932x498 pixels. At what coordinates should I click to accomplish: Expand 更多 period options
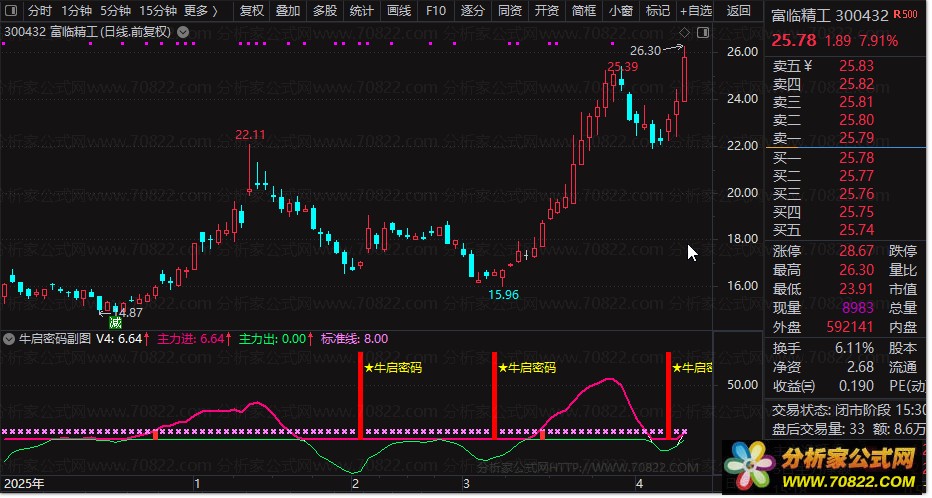tap(201, 11)
